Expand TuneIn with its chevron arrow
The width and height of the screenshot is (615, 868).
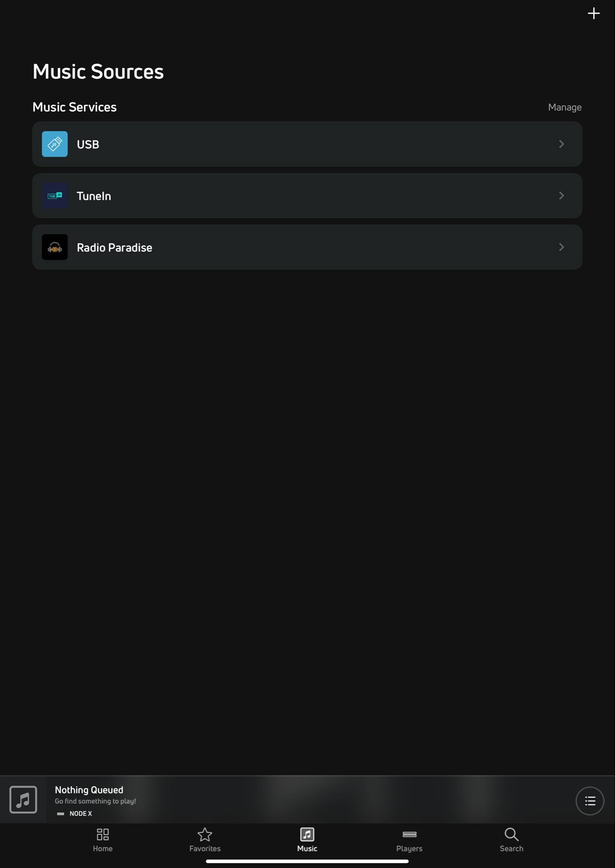561,196
